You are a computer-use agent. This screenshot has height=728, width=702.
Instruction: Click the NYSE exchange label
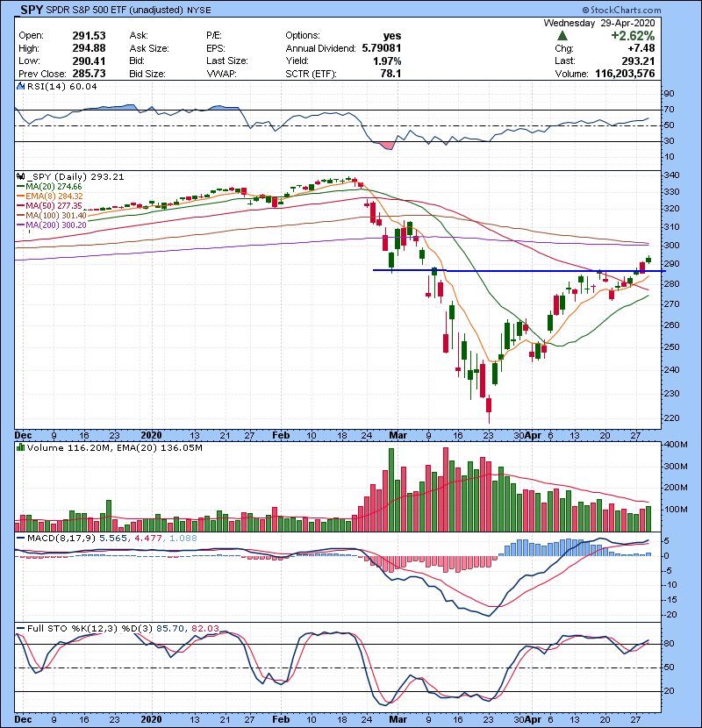199,11
